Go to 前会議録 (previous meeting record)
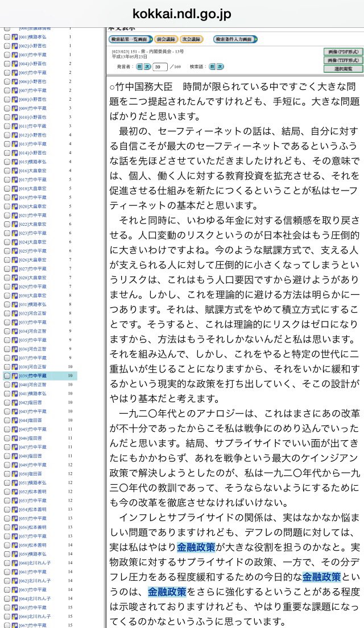The image size is (364, 628). (166, 39)
